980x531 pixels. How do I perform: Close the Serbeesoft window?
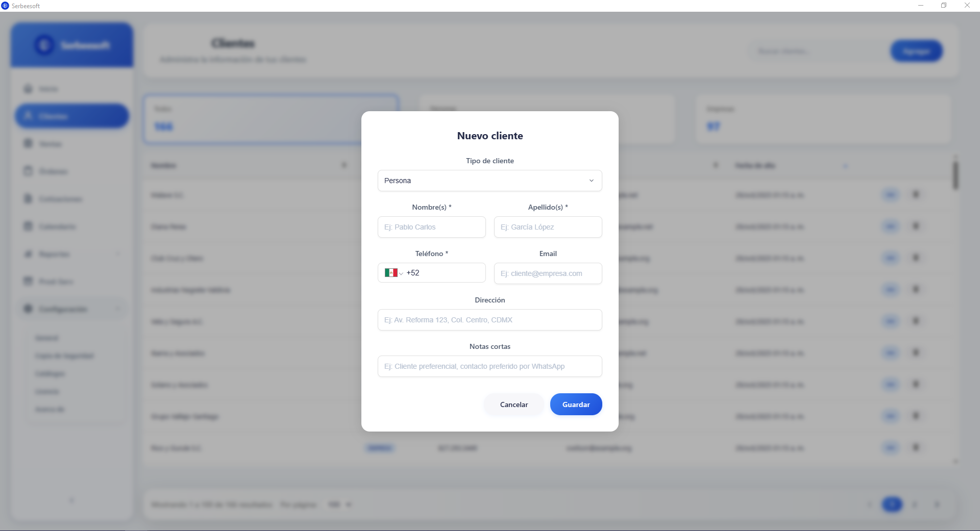click(967, 6)
